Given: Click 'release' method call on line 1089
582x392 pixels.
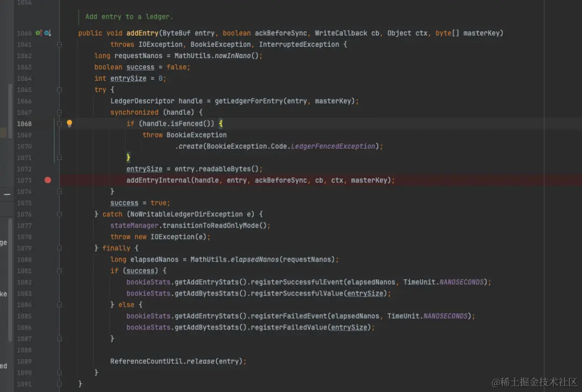Looking at the screenshot, I should pos(200,361).
